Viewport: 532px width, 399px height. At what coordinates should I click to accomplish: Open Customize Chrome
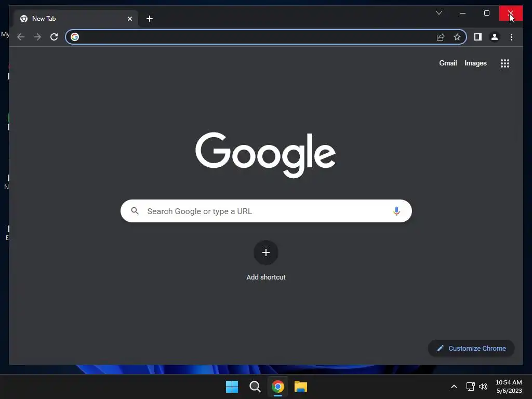coord(471,349)
